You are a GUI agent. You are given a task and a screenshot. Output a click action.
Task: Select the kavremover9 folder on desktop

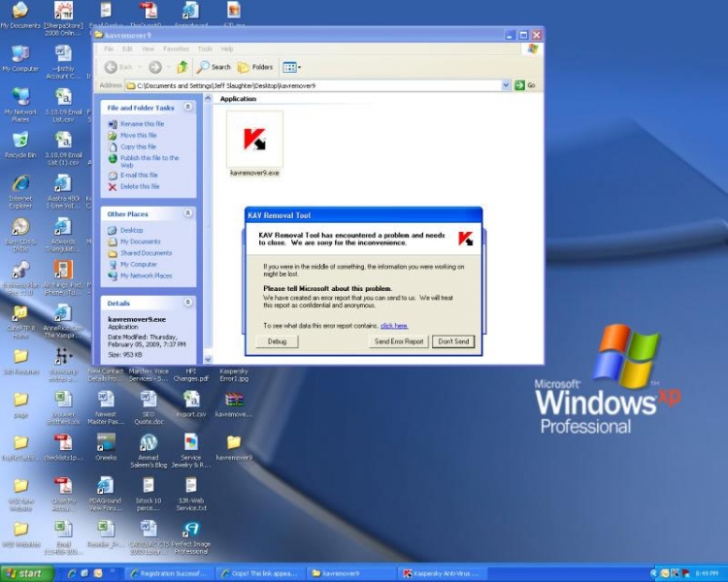point(234,447)
